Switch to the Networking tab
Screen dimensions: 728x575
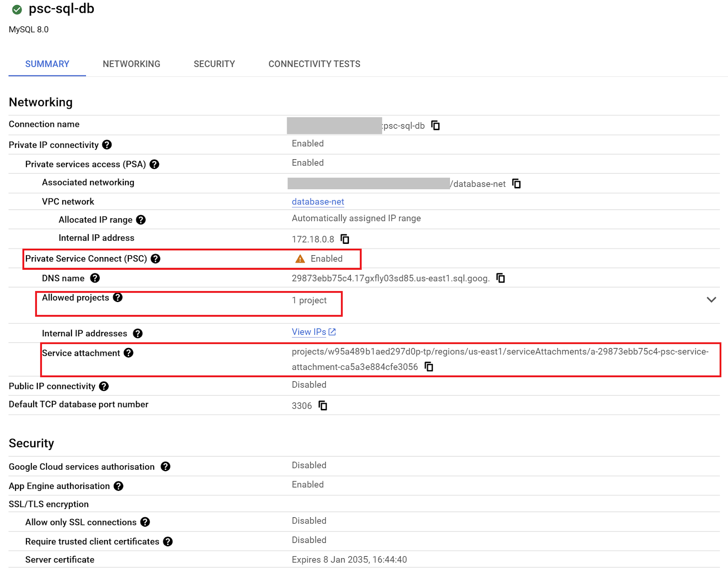131,64
